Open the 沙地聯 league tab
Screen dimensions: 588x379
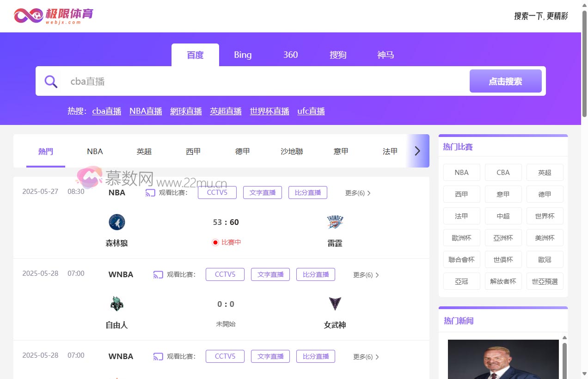pos(292,151)
